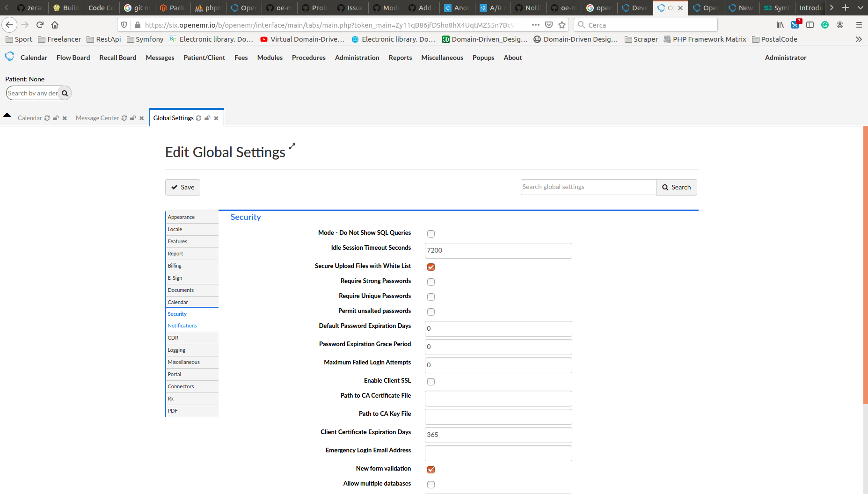Image resolution: width=868 pixels, height=494 pixels.
Task: Open the Procedures menu
Action: point(309,58)
